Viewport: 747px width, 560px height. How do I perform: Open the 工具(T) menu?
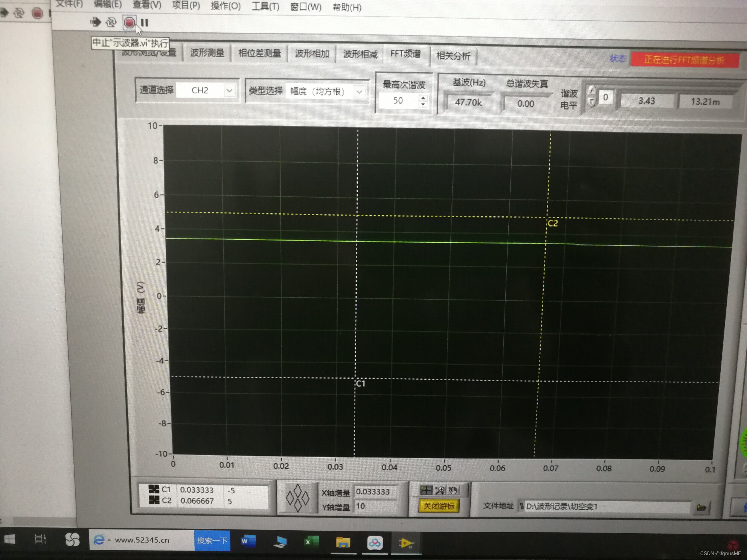265,6
